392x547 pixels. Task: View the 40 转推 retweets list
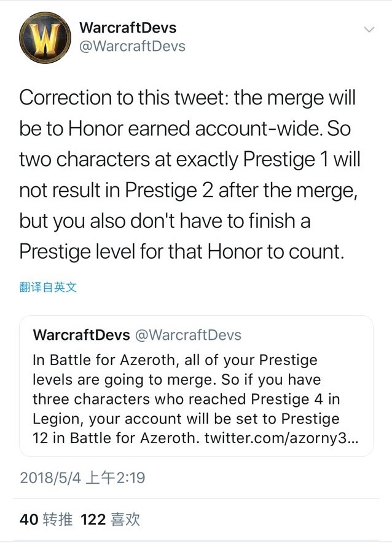pyautogui.click(x=46, y=519)
